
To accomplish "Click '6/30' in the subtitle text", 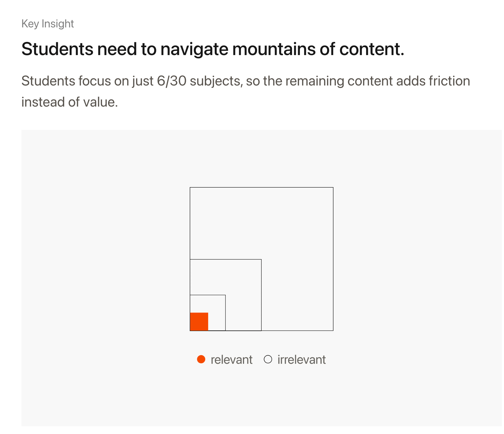I will pyautogui.click(x=172, y=81).
